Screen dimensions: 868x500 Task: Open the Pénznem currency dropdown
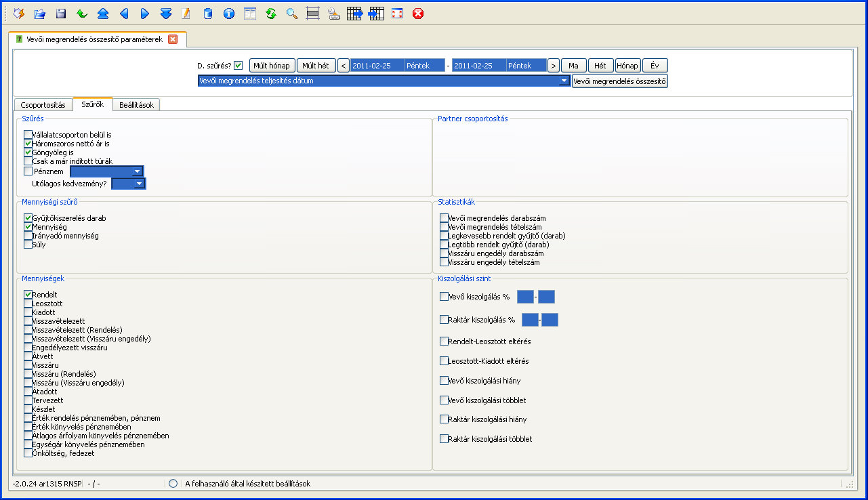click(x=138, y=172)
